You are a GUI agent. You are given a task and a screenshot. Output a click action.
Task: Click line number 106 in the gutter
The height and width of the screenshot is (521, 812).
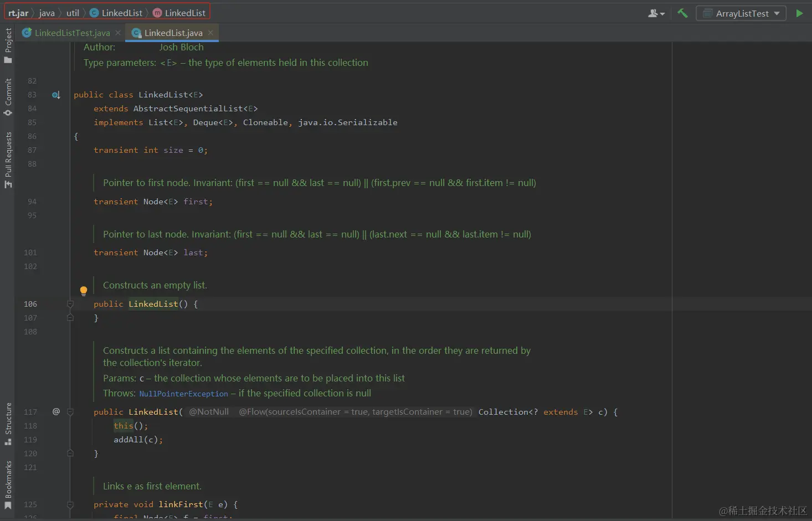(30, 304)
